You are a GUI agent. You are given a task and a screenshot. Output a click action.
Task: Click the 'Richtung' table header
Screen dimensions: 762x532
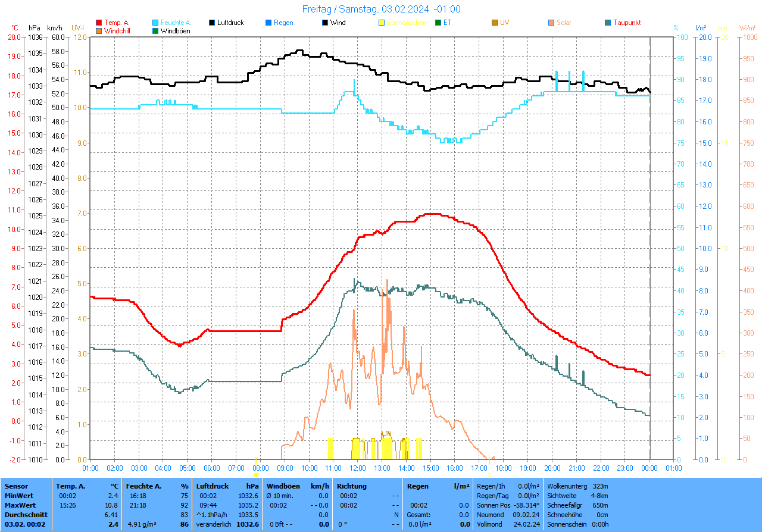tap(351, 486)
